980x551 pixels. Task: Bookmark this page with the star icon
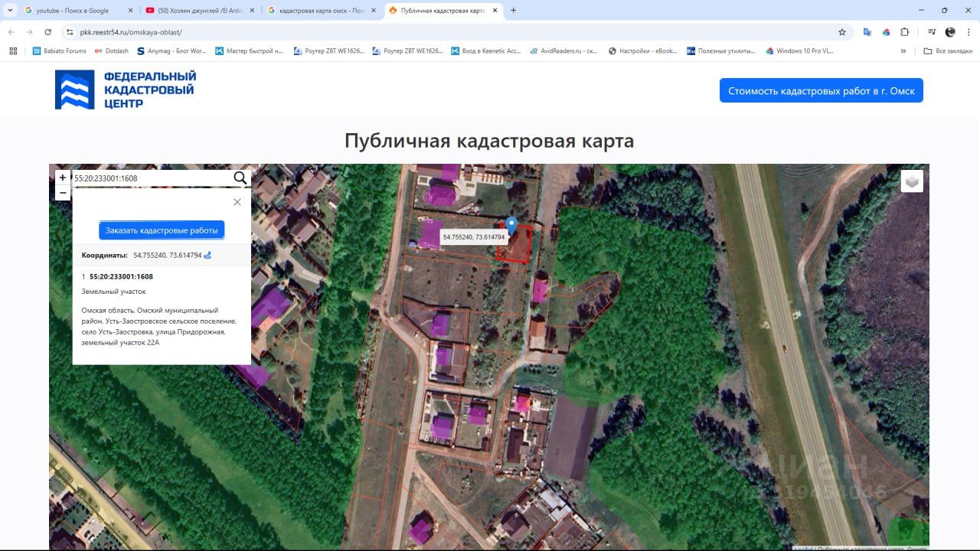pyautogui.click(x=842, y=32)
